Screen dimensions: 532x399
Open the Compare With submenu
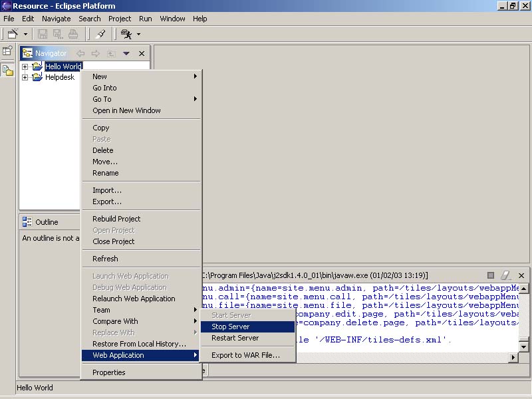tap(141, 321)
